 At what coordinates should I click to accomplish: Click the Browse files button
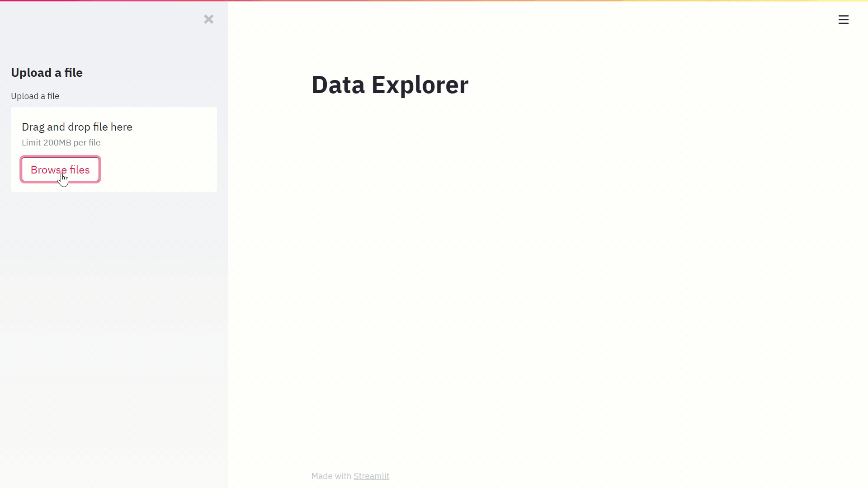point(60,169)
